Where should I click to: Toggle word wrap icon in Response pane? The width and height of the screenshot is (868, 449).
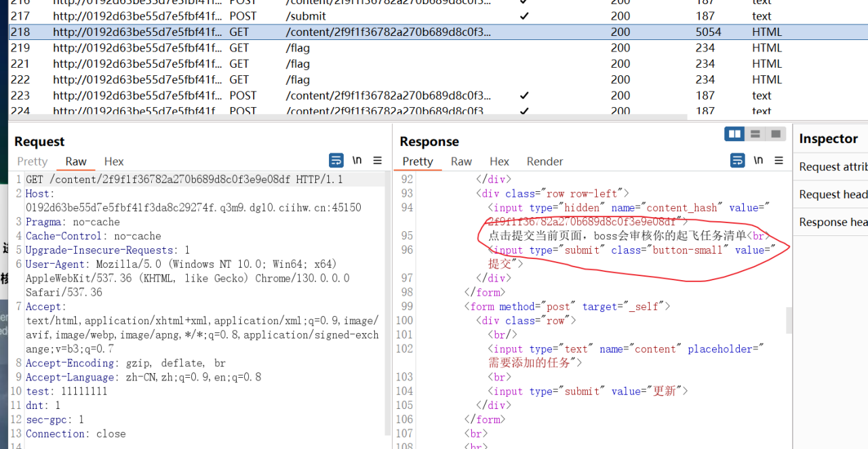click(737, 161)
